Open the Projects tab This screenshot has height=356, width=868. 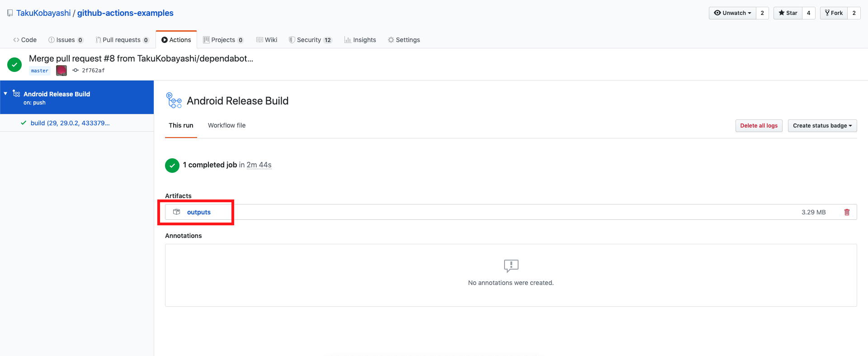223,40
